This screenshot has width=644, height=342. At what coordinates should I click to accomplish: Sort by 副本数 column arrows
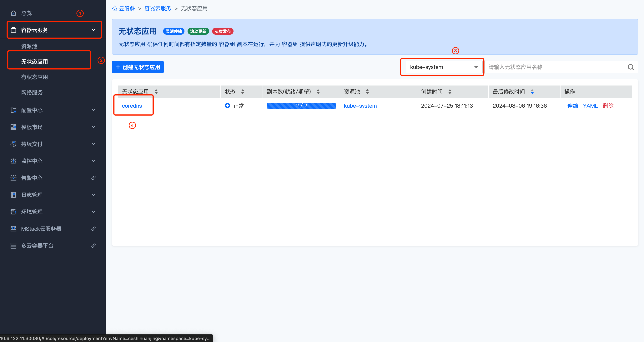318,92
